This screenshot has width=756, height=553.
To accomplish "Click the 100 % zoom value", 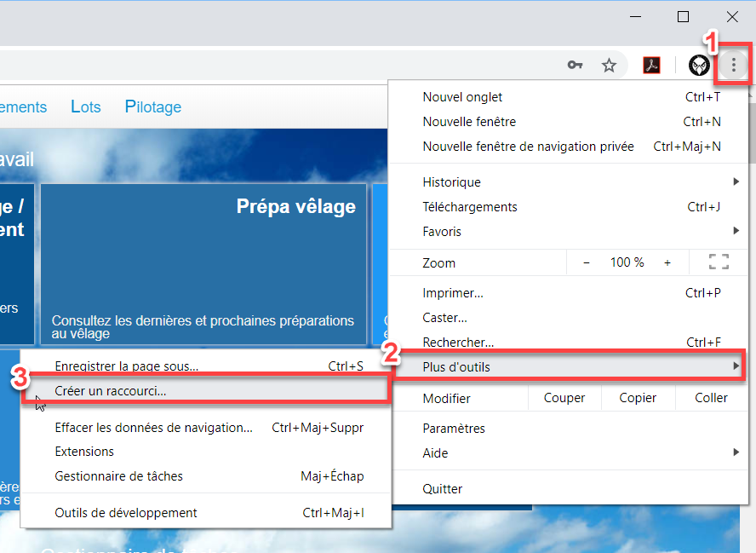I will click(x=627, y=262).
